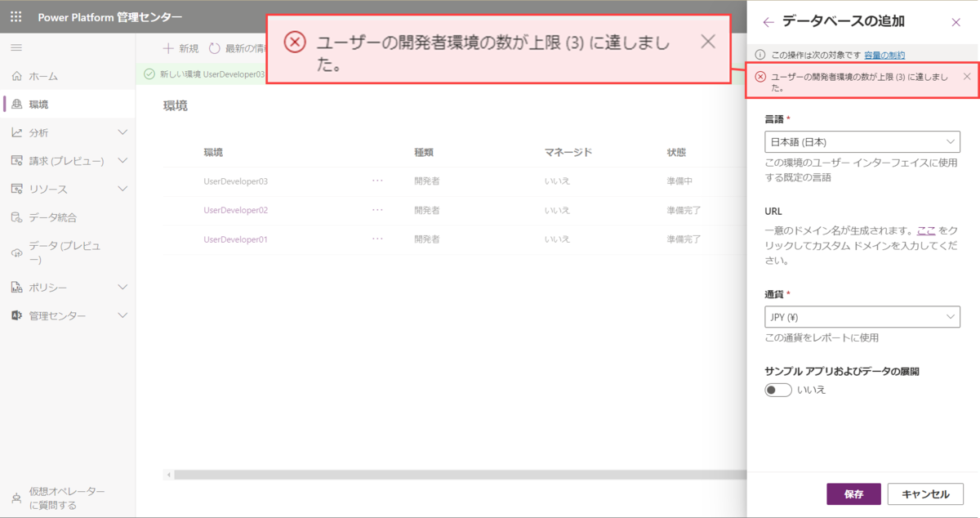The image size is (980, 518).
Task: Click the refresh icon next to 新規
Action: [x=215, y=48]
